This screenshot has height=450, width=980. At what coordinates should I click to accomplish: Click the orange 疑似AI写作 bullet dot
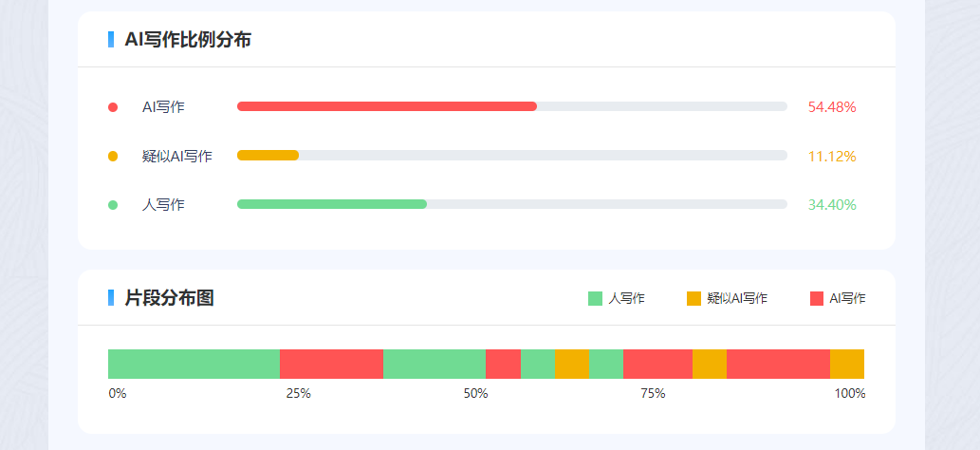click(113, 156)
